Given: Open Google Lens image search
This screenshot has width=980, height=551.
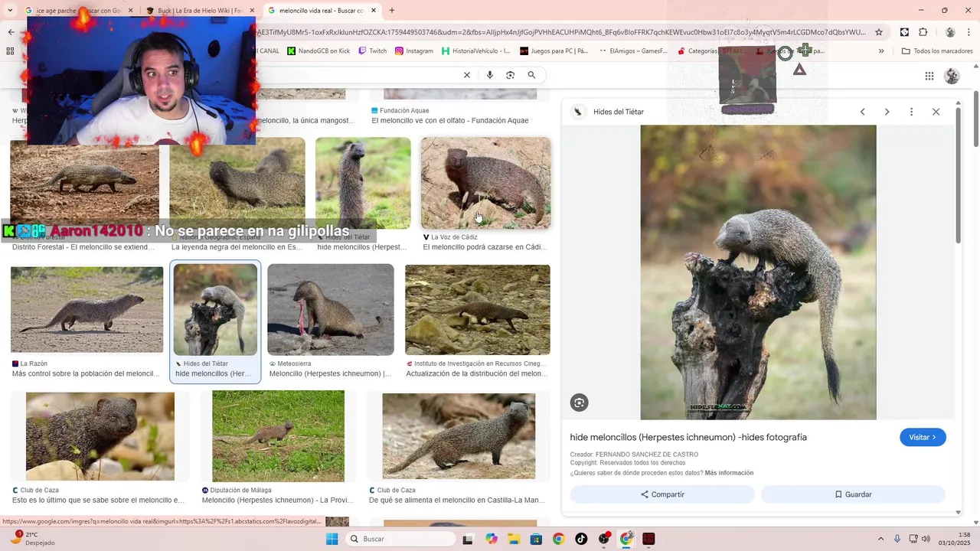Looking at the screenshot, I should tap(511, 75).
